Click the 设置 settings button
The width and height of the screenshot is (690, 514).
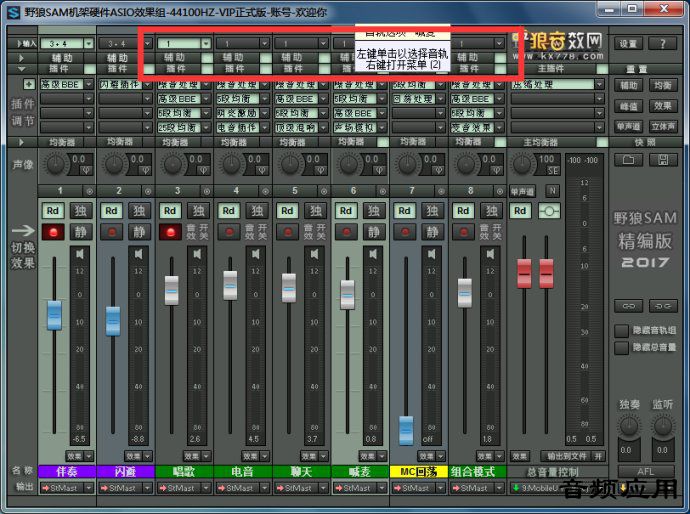pos(628,43)
